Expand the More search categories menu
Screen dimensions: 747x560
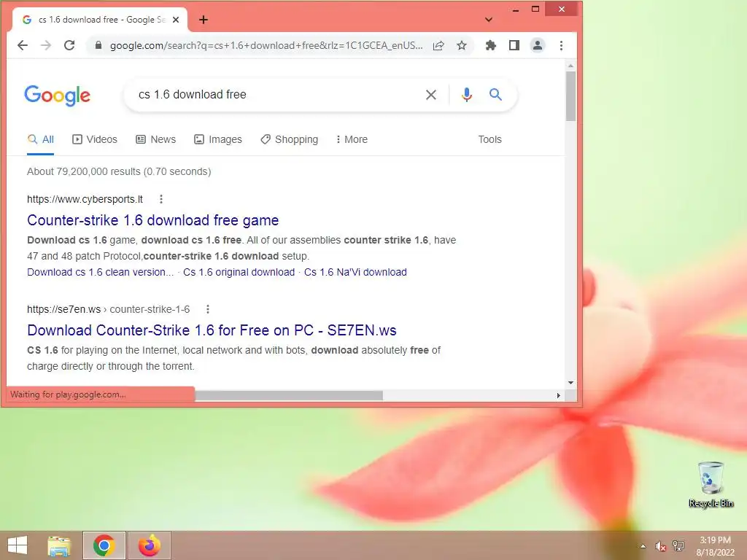click(352, 139)
